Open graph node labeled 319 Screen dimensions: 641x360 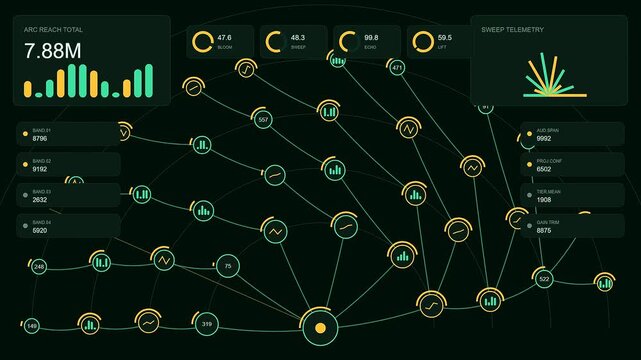(206, 324)
